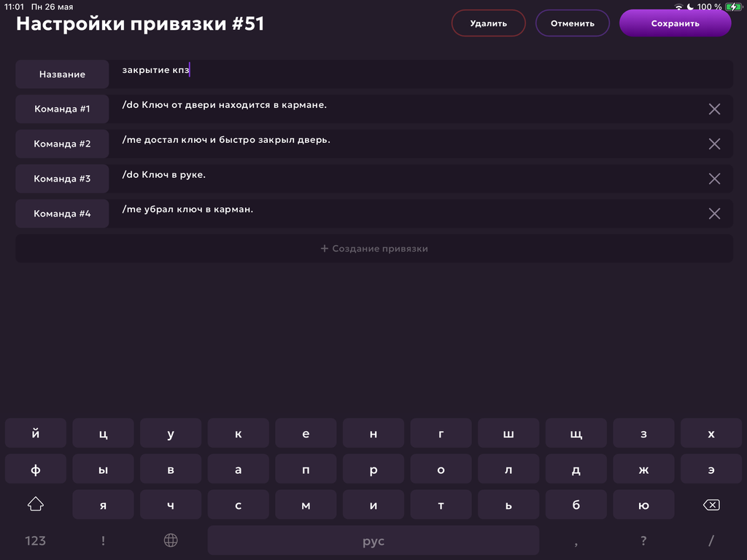Tap the з key
The width and height of the screenshot is (747, 560).
click(x=643, y=433)
